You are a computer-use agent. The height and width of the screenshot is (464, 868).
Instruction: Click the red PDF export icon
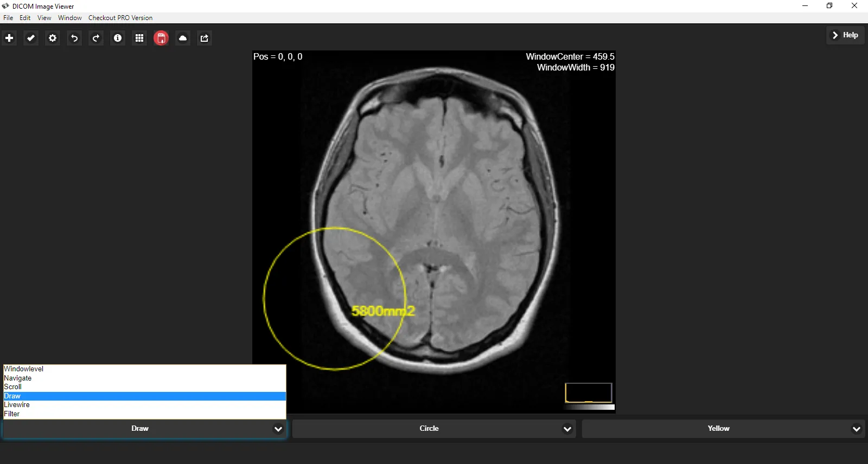[161, 38]
